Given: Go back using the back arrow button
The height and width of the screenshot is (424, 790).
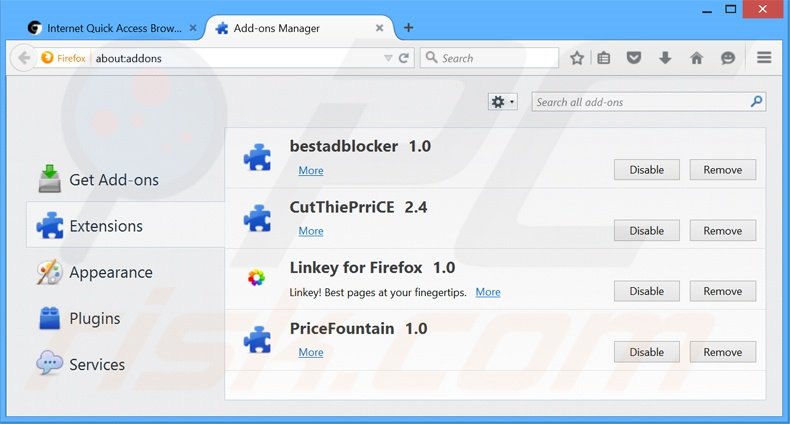Looking at the screenshot, I should pos(24,58).
